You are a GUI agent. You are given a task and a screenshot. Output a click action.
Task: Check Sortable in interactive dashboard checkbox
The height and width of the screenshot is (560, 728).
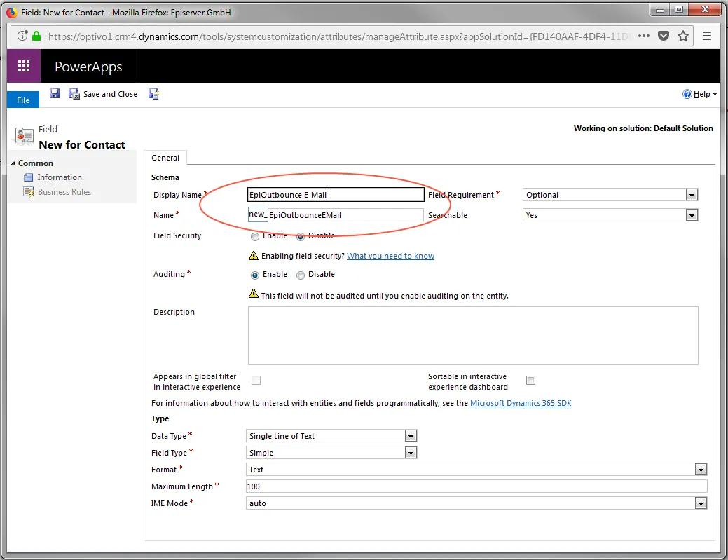coord(530,381)
